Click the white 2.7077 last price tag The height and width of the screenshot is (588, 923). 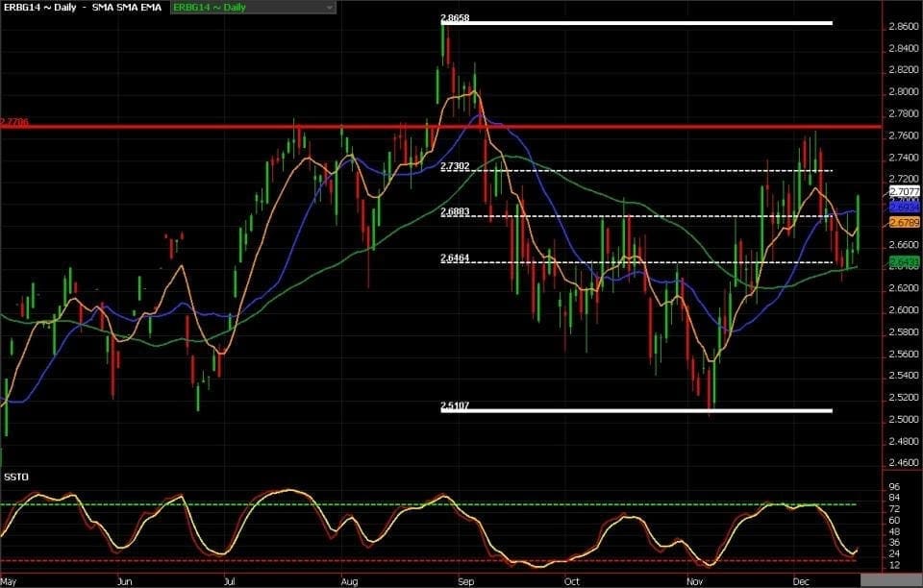pyautogui.click(x=904, y=193)
